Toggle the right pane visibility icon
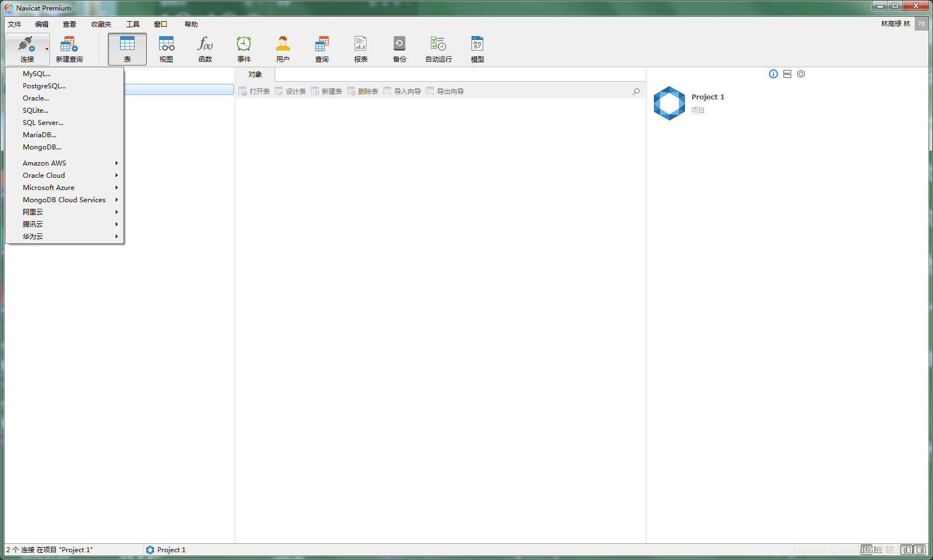This screenshot has width=933, height=560. (x=920, y=549)
